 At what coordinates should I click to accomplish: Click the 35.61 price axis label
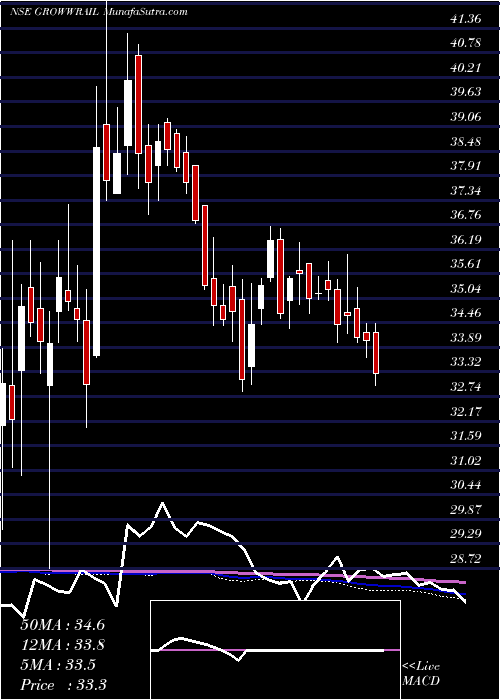[466, 264]
